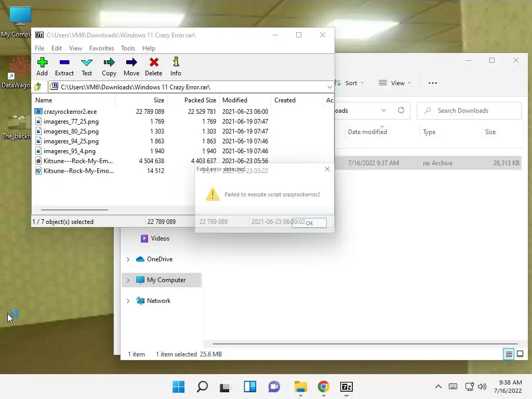Select the Copy toolbar icon

point(109,62)
